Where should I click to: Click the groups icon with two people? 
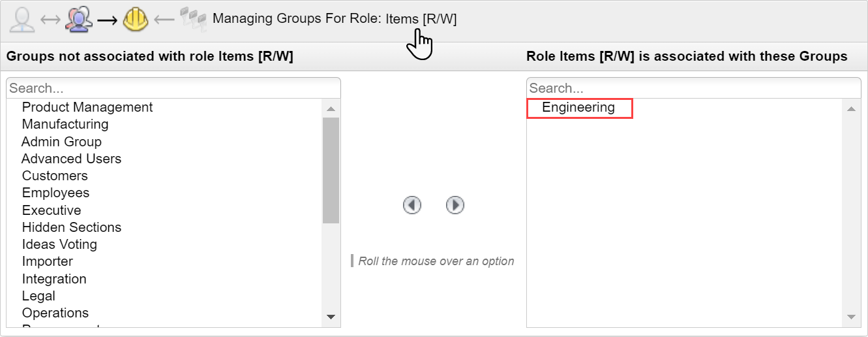point(79,20)
